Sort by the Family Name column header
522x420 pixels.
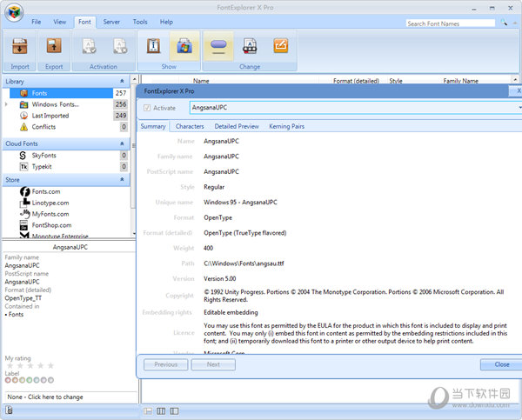[x=460, y=81]
